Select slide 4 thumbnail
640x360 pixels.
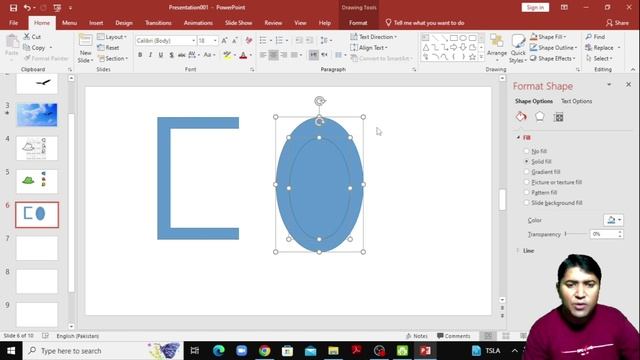37,148
